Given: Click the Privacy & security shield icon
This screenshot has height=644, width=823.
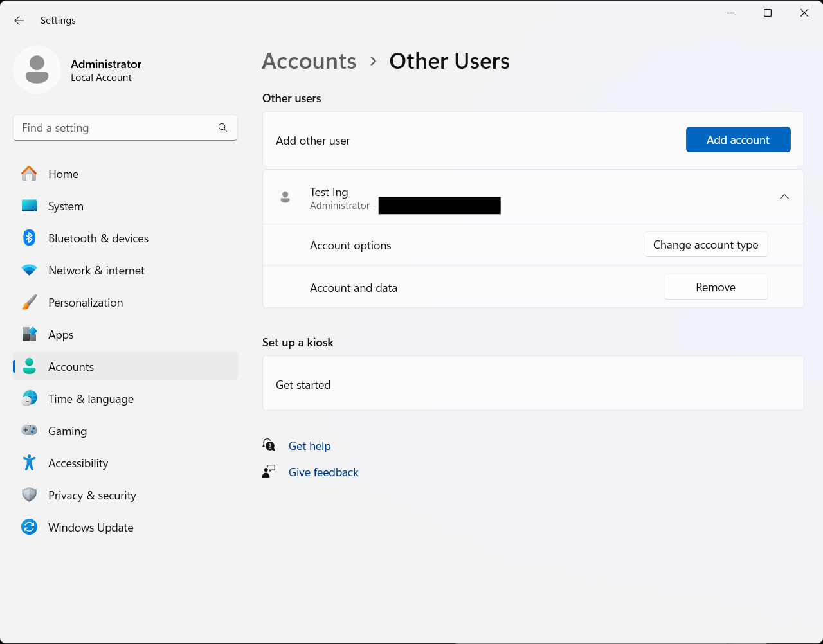Looking at the screenshot, I should [29, 495].
